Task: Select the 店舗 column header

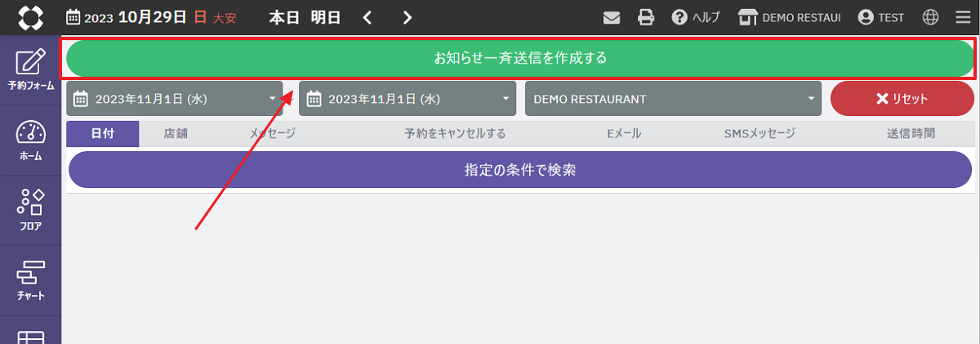Action: point(176,133)
